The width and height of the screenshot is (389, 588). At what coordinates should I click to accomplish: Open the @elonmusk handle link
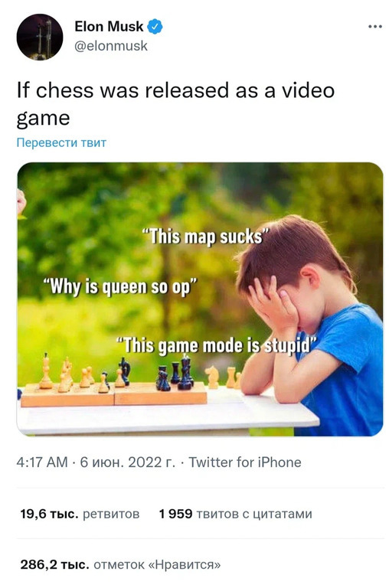coord(111,46)
